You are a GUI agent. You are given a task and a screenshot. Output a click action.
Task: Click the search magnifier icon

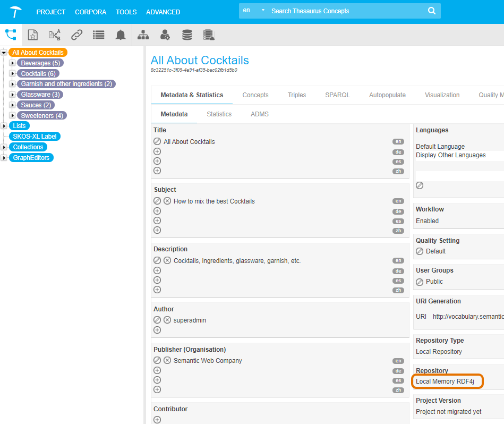432,11
